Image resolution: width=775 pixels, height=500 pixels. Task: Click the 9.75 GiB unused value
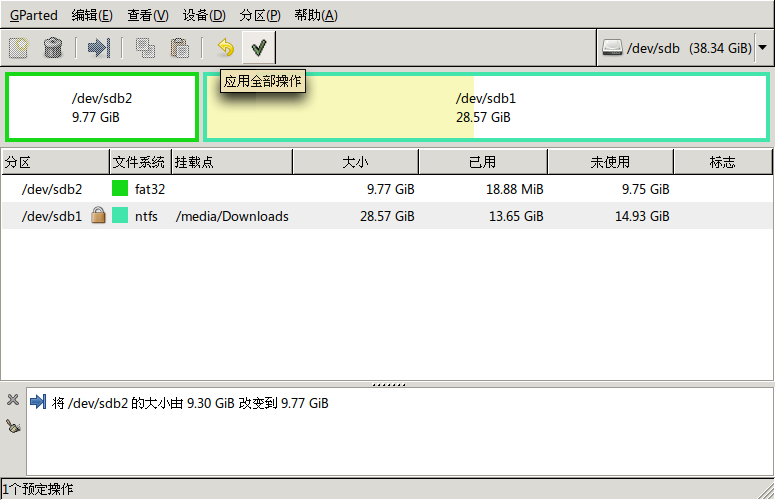coord(646,189)
